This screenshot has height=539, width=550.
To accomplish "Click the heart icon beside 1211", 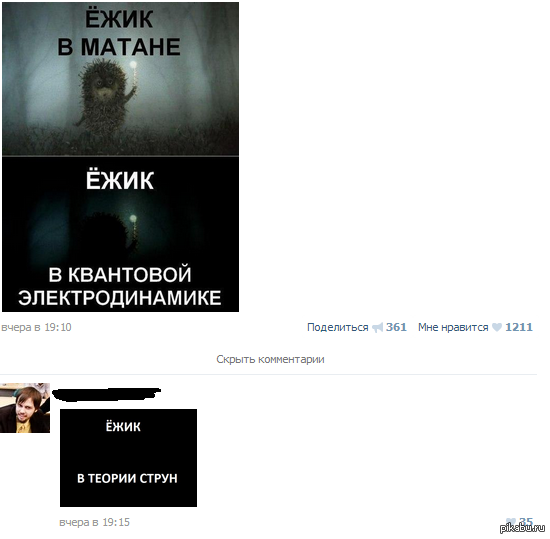I will [x=497, y=327].
